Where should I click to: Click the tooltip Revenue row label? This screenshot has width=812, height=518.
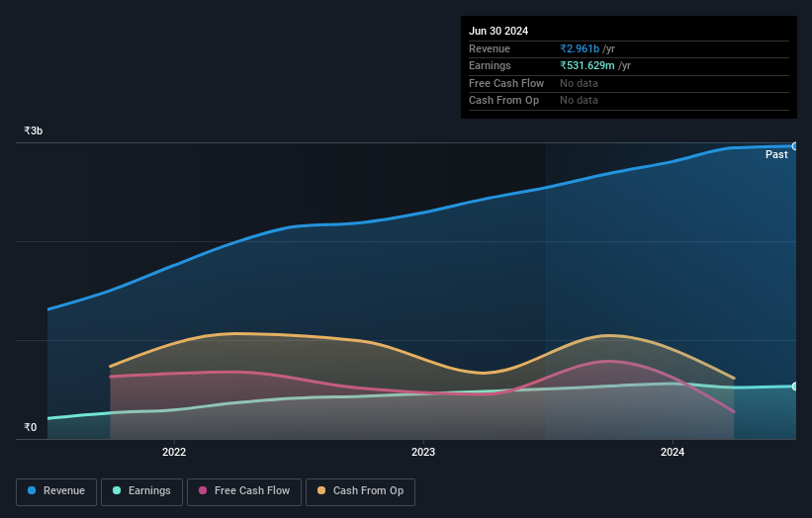tap(490, 48)
